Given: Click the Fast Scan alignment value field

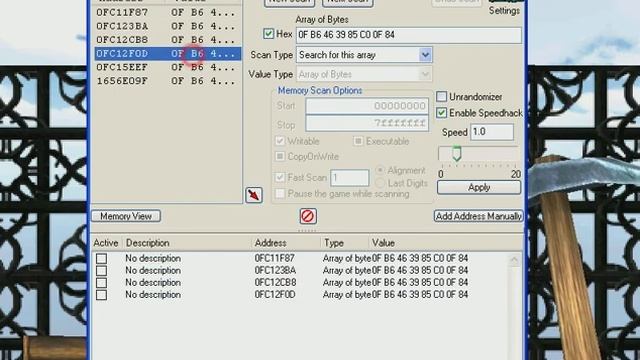Looking at the screenshot, I should tap(349, 178).
